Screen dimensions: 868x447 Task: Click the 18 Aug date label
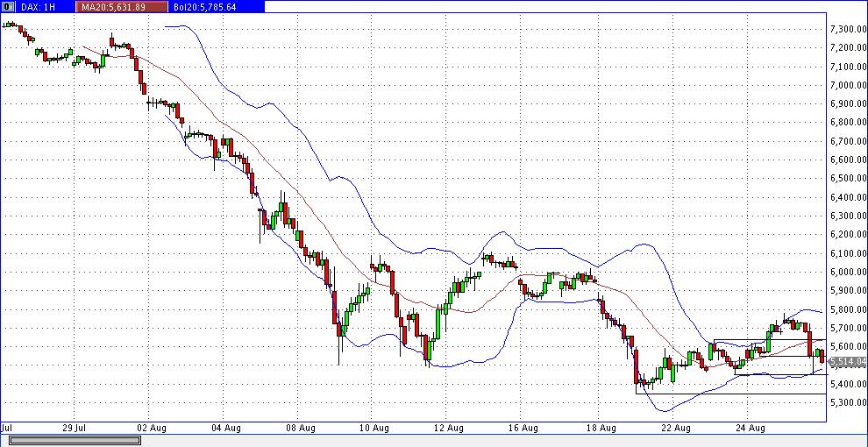tap(600, 428)
